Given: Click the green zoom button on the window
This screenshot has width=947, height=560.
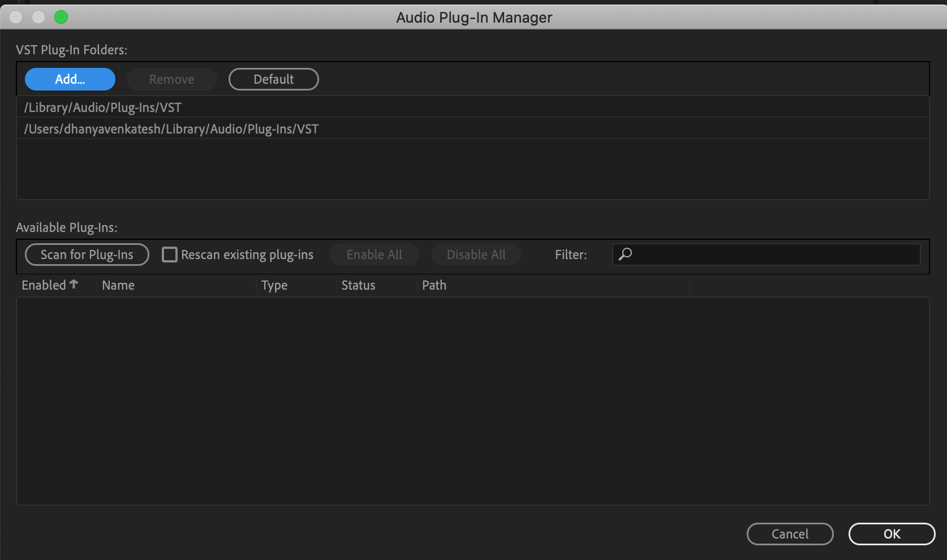Looking at the screenshot, I should tap(61, 17).
